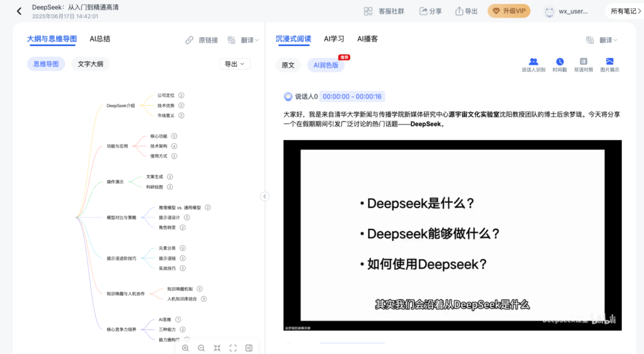The height and width of the screenshot is (354, 644).
Task: Toggle 图片展示 image display
Action: click(609, 65)
